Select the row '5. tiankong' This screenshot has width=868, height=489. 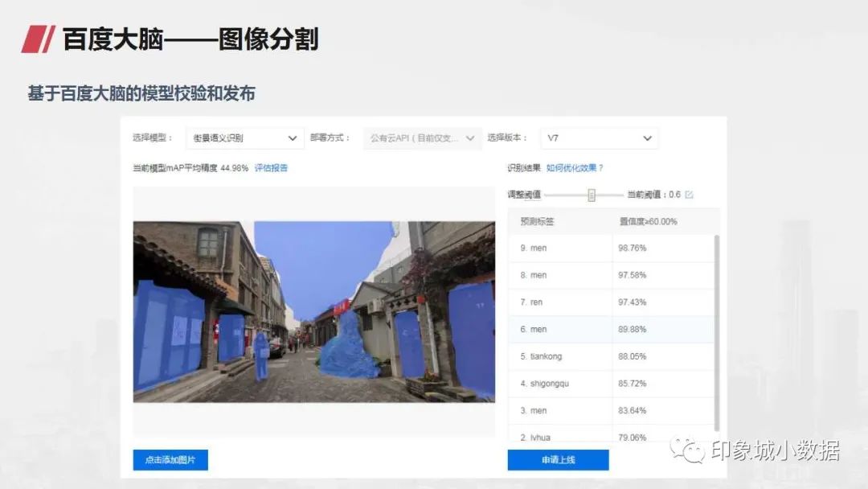tap(611, 356)
